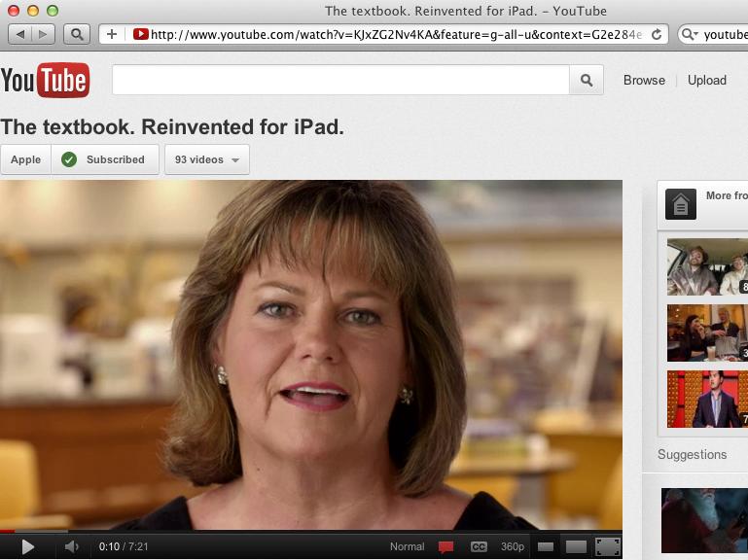748x560 pixels.
Task: Focus the YouTube search input field
Action: (x=340, y=80)
